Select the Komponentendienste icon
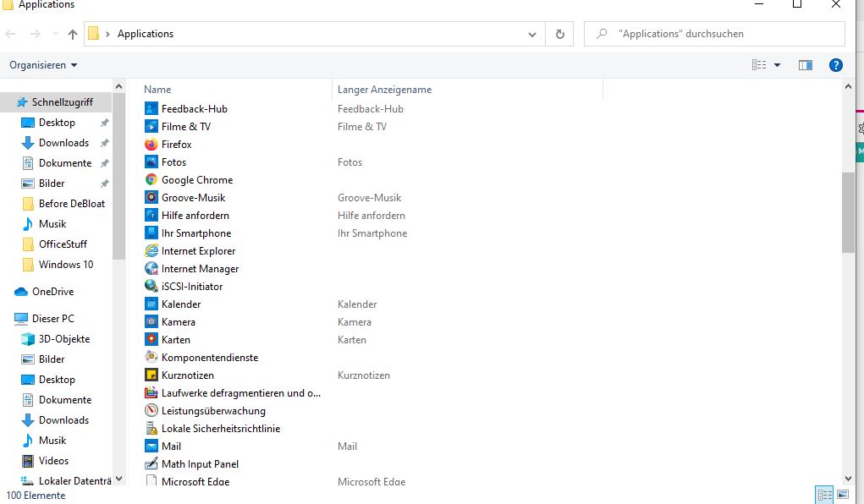Viewport: 864px width, 504px height. tap(151, 357)
